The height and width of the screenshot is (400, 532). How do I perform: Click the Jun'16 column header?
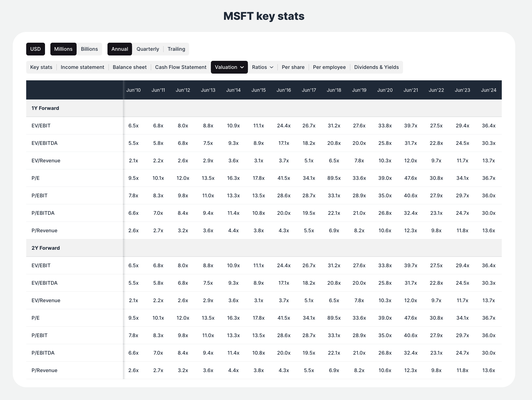click(284, 90)
